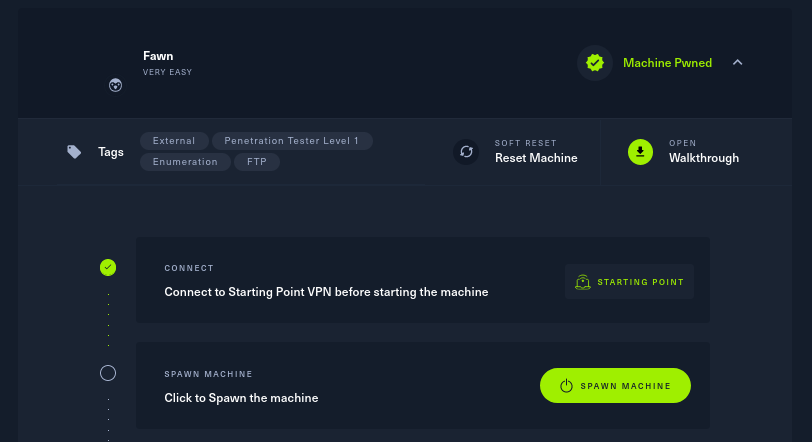This screenshot has height=442, width=812.
Task: Click the Starting Point logo icon
Action: pos(583,282)
